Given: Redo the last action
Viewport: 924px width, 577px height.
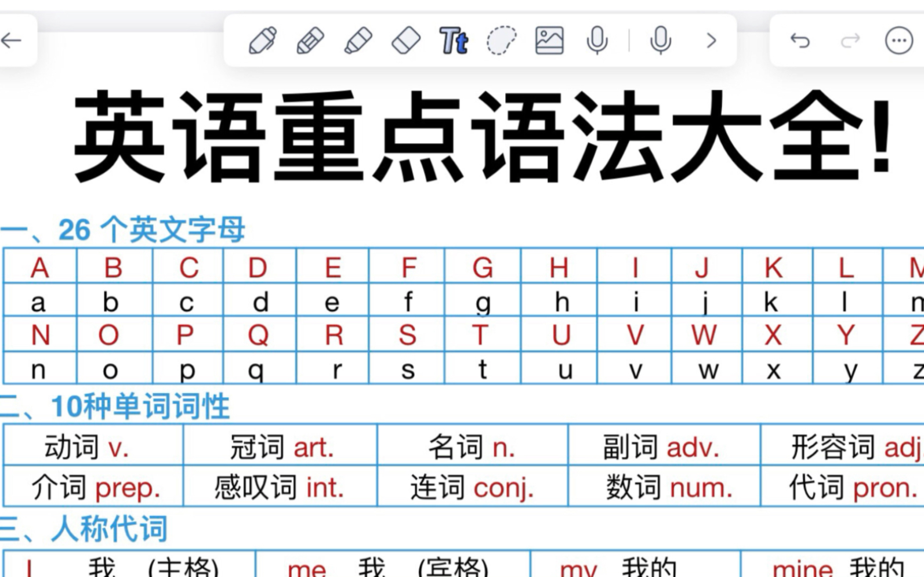Looking at the screenshot, I should (x=850, y=41).
